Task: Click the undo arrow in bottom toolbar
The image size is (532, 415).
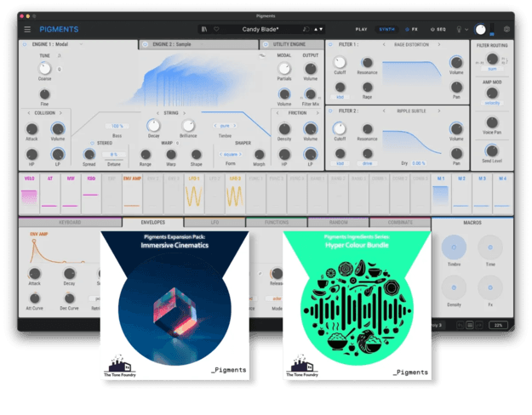Action: tap(460, 325)
